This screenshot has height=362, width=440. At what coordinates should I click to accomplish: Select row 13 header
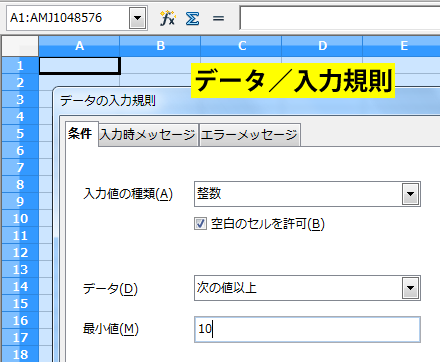[20, 270]
